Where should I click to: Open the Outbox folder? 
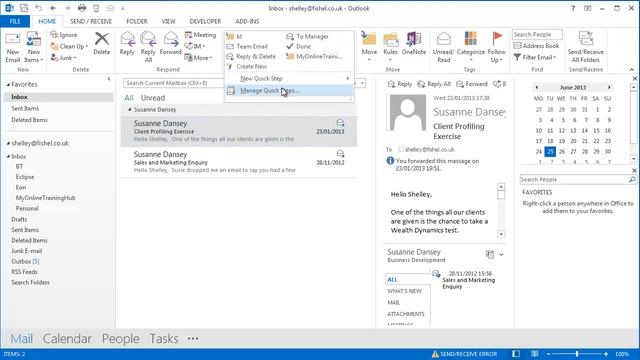25,261
